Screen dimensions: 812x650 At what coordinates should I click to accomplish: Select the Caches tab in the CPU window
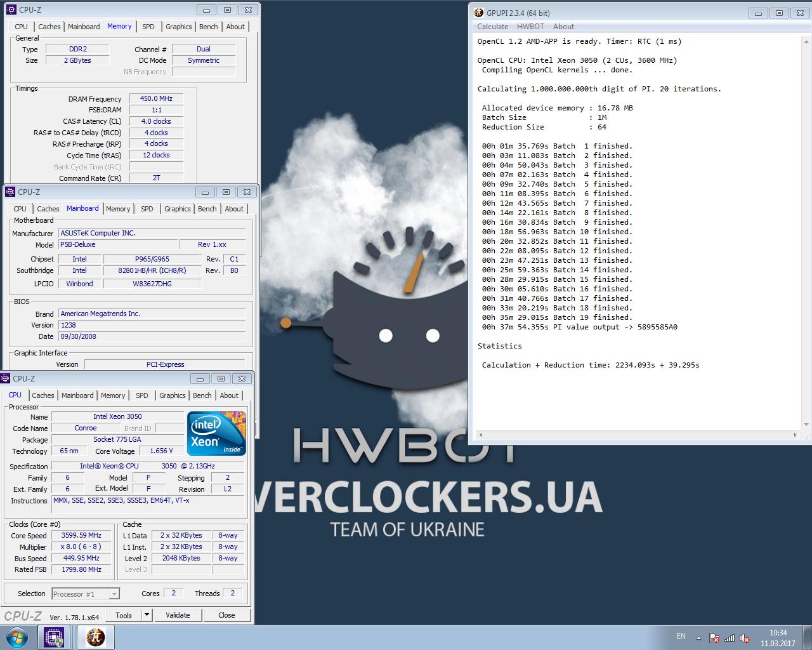pyautogui.click(x=43, y=395)
